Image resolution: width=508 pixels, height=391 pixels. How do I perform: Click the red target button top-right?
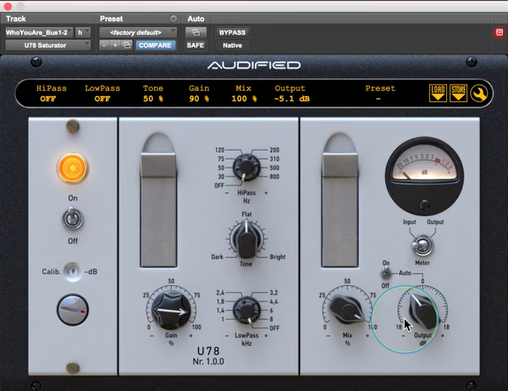(499, 32)
